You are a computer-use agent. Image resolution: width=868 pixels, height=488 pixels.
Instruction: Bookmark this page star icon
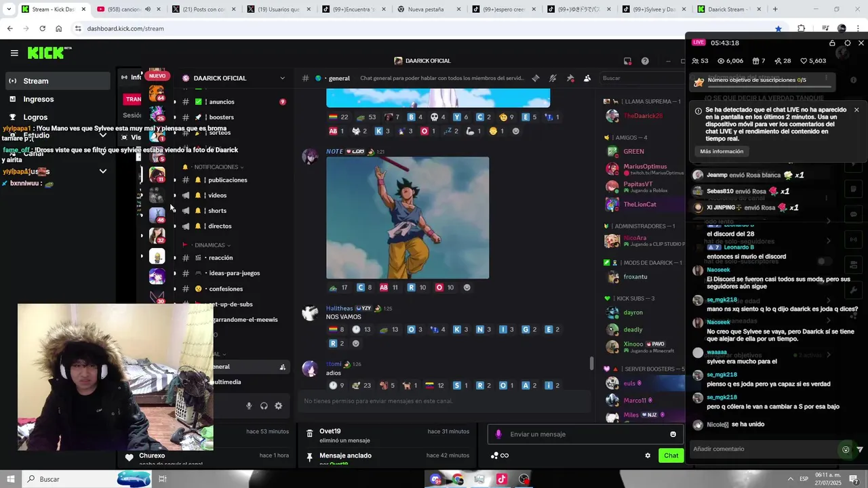click(x=778, y=28)
